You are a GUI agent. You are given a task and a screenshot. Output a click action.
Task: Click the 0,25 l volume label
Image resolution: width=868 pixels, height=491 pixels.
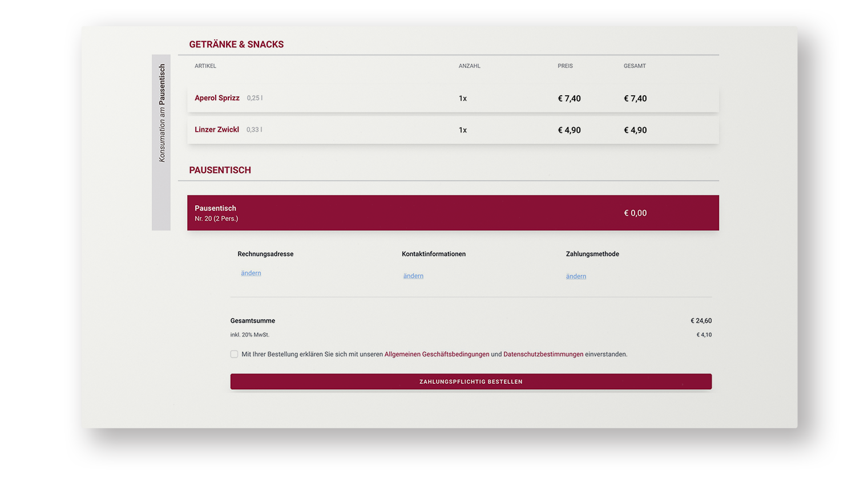255,98
